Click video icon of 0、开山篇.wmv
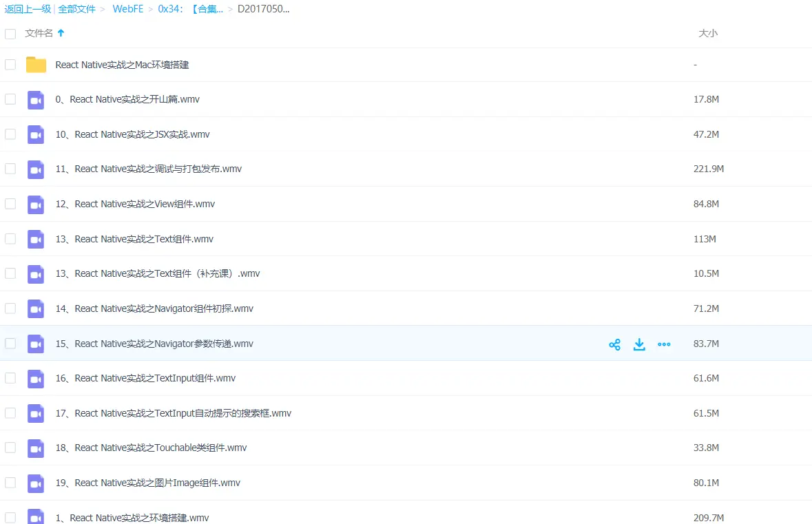812x524 pixels. pyautogui.click(x=36, y=100)
